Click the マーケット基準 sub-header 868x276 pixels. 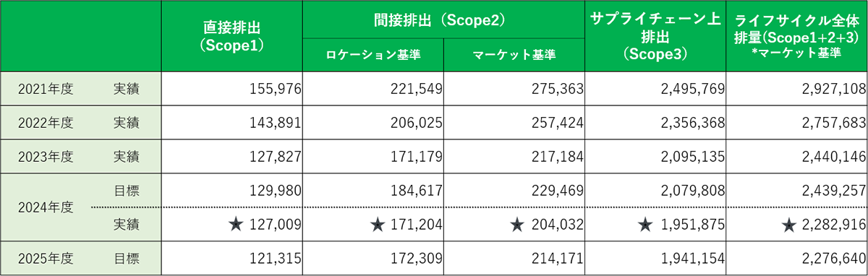click(514, 54)
